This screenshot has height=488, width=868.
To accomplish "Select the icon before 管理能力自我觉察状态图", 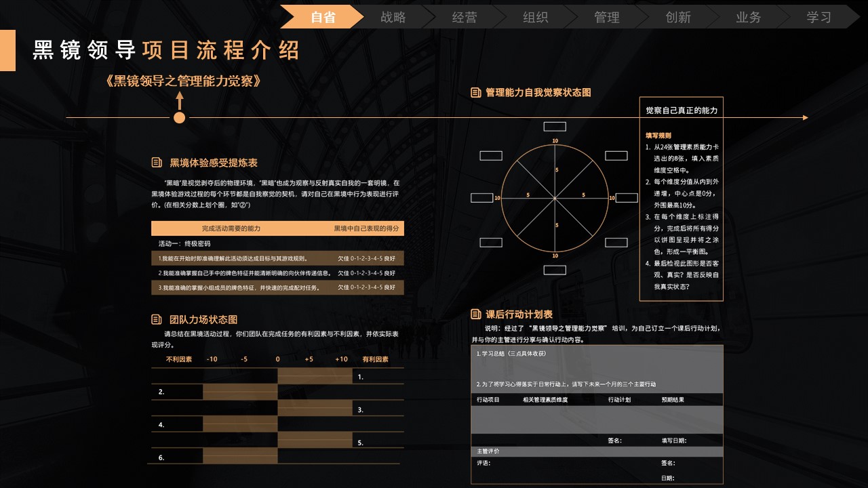I will 476,92.
